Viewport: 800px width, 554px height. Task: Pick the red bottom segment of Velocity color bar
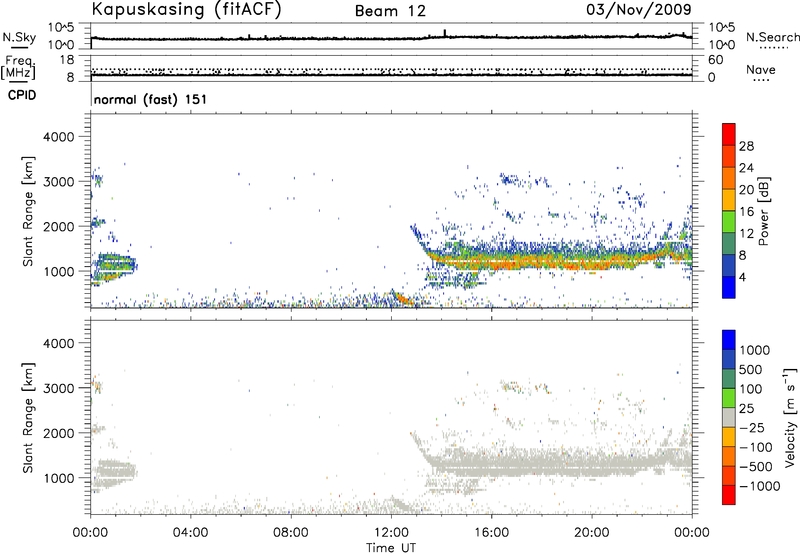pos(729,495)
